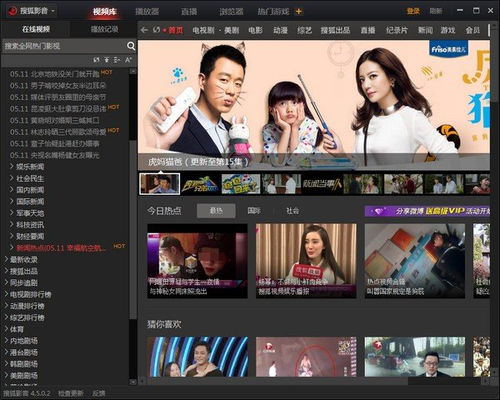
Task: Click the A+ font size icon
Action: pyautogui.click(x=128, y=60)
